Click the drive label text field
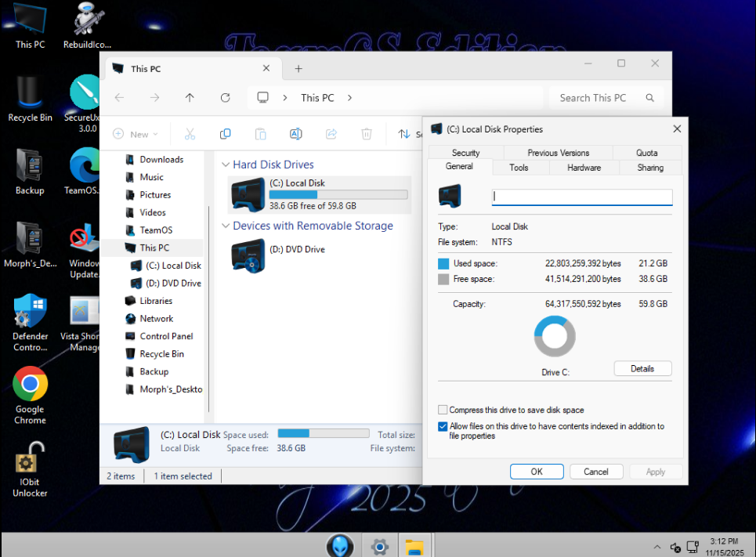The height and width of the screenshot is (557, 756). coord(581,197)
